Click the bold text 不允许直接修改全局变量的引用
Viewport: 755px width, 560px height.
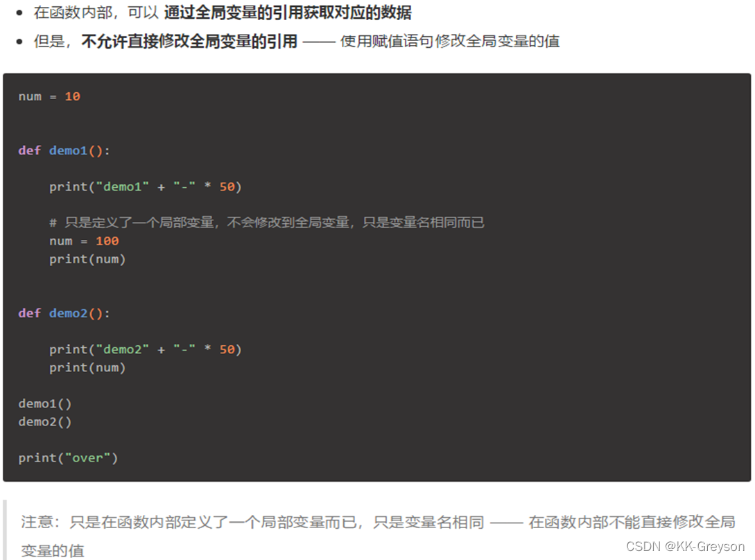(x=189, y=42)
